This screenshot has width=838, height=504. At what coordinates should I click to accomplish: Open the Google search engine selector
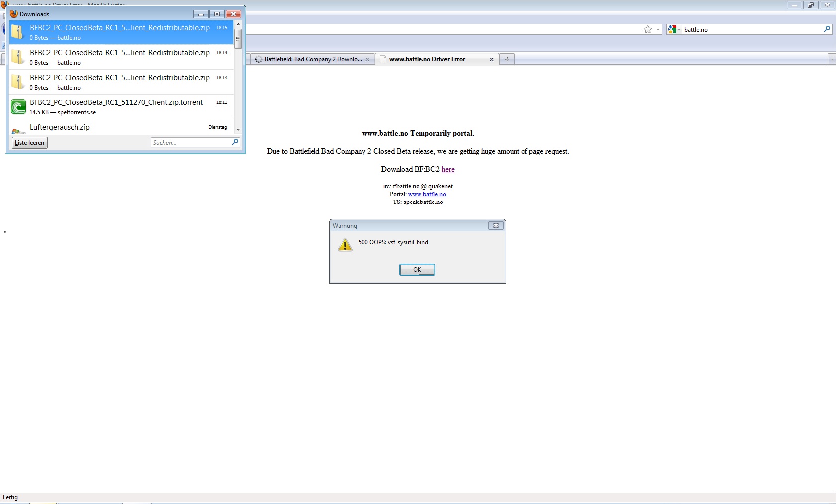pyautogui.click(x=674, y=29)
